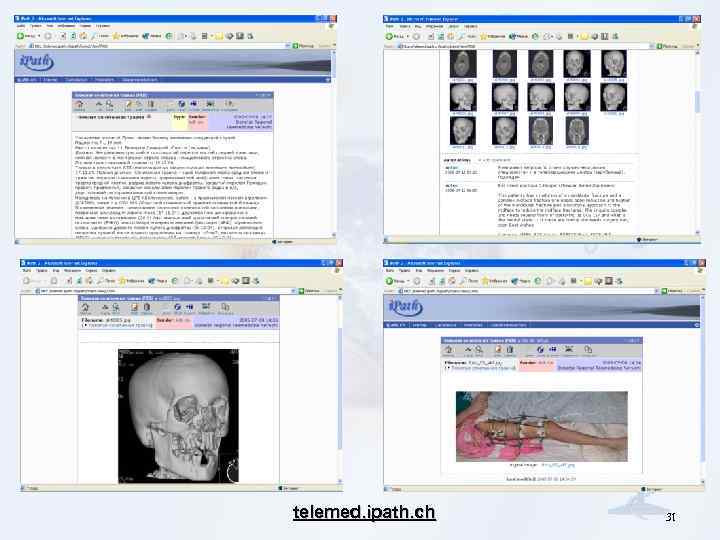Expand address bar dropdown in case-text window
This screenshot has height=540, width=720.
(288, 46)
